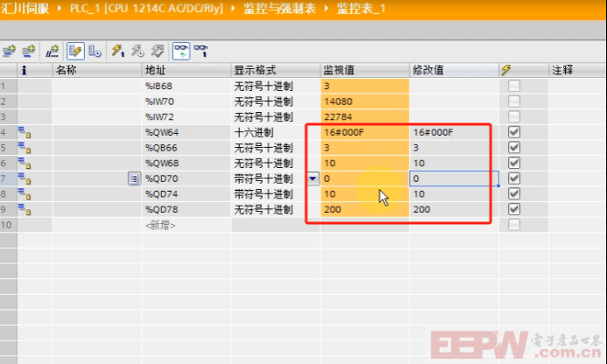Click the forced icon in row %QD74
Image resolution: width=607 pixels, height=364 pixels.
coord(25,194)
